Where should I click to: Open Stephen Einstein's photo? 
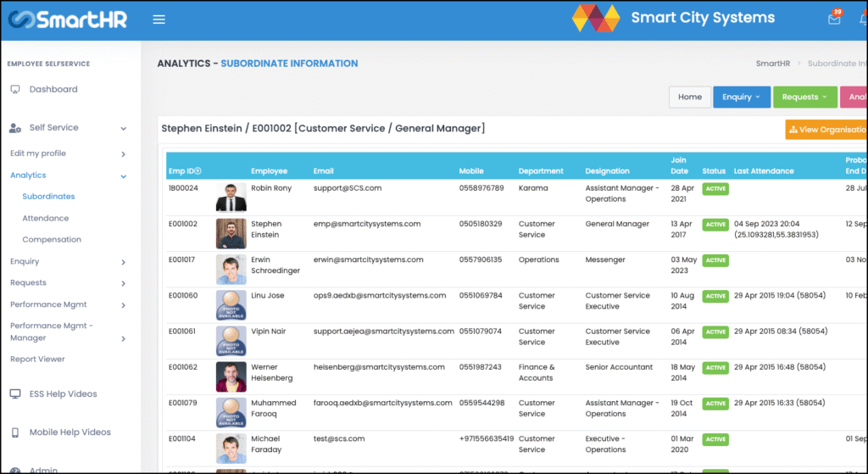[231, 234]
